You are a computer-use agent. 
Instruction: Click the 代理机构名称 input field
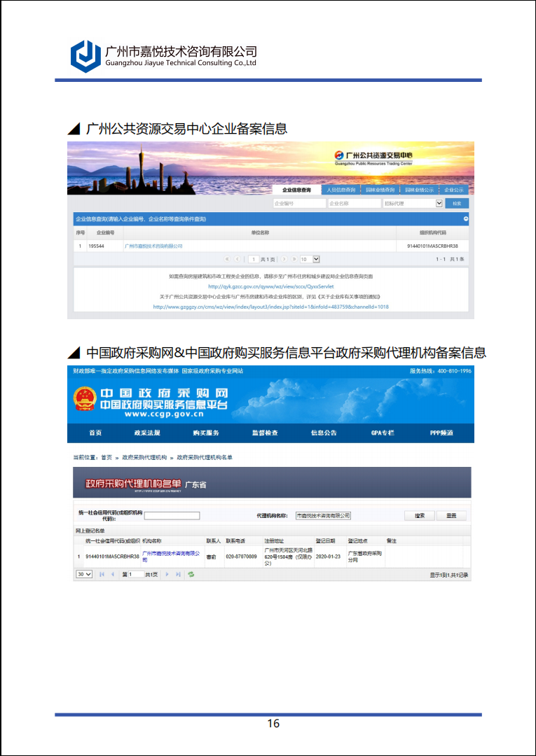coord(323,516)
